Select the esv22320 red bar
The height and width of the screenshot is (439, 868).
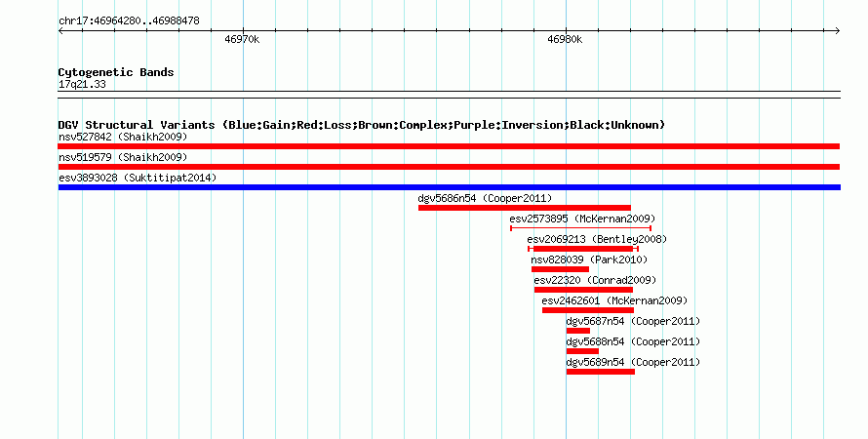[x=583, y=290]
